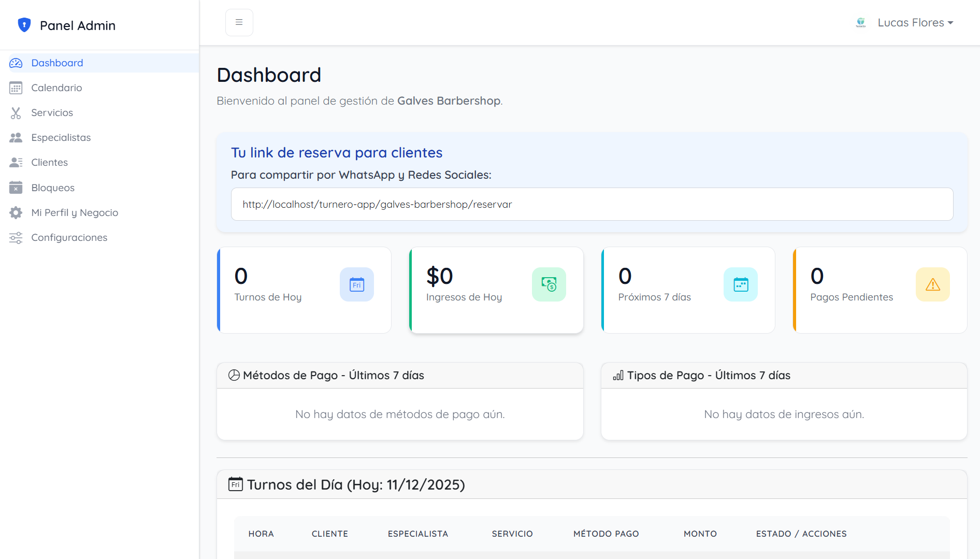Open Mi Perfil y Negocio

click(x=99, y=212)
